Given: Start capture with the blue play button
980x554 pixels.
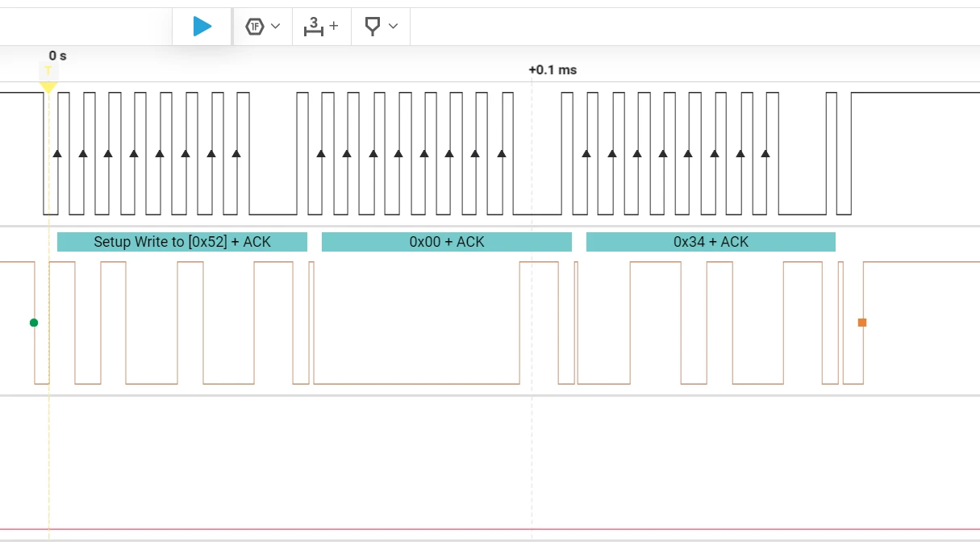Looking at the screenshot, I should click(x=202, y=27).
